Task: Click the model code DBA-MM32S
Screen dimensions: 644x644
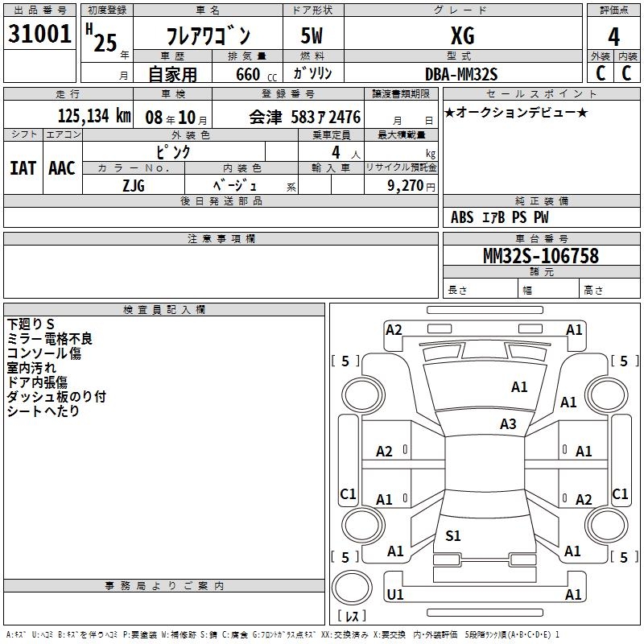Action: (x=461, y=74)
